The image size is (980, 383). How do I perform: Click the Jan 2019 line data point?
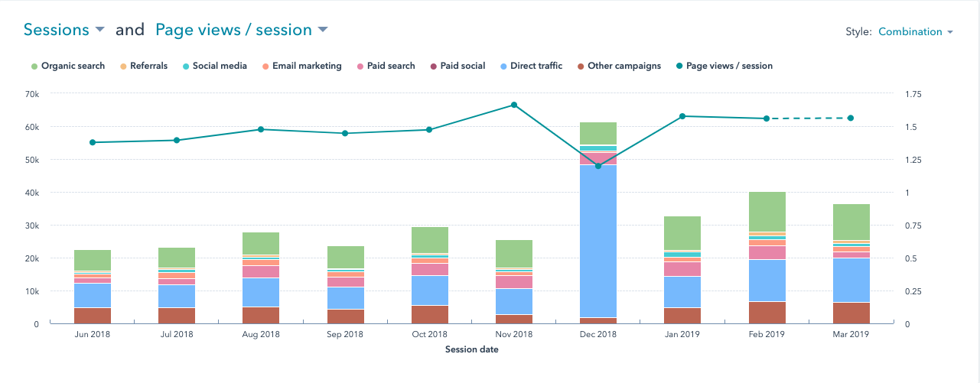[x=682, y=116]
